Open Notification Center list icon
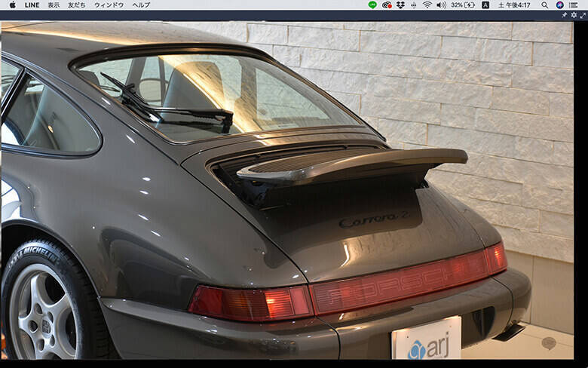This screenshot has width=588, height=368. (574, 5)
